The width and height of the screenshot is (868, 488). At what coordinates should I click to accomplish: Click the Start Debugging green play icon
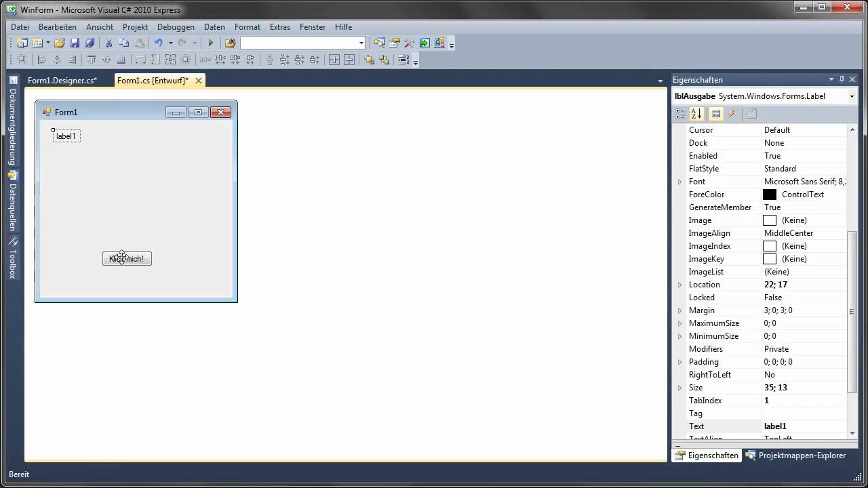210,43
